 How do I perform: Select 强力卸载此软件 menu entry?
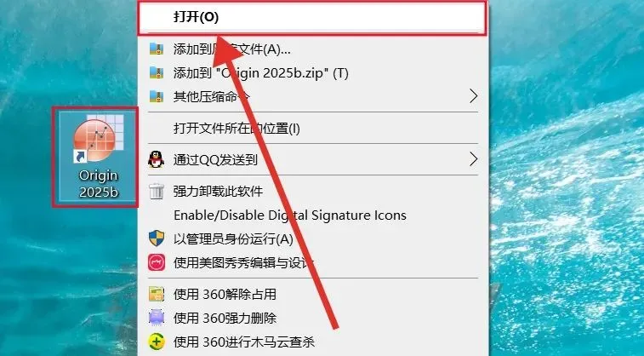313,191
